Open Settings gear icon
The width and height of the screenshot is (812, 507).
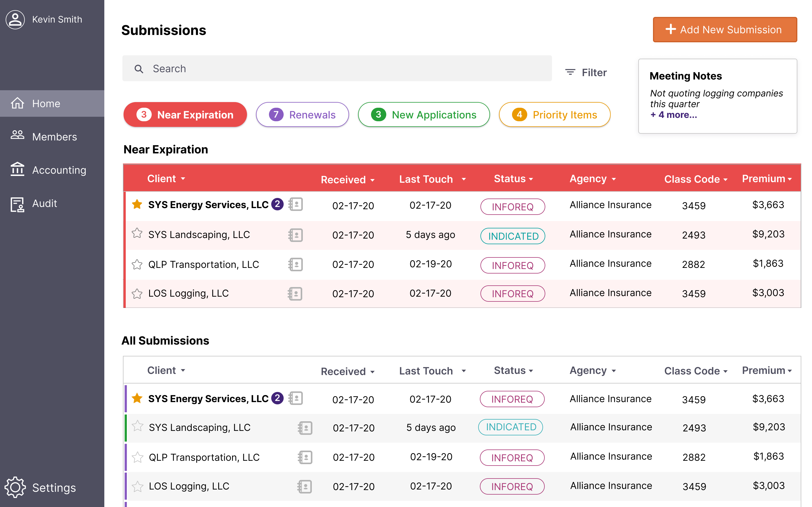(15, 487)
